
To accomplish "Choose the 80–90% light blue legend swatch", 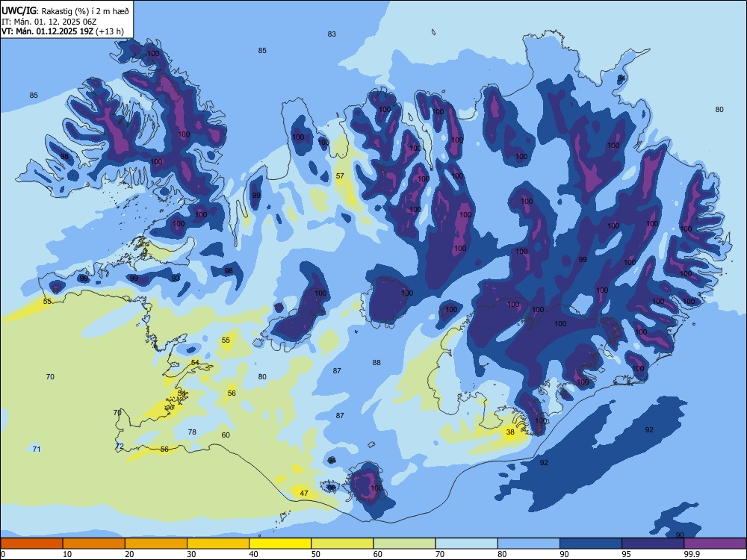I will [x=529, y=544].
